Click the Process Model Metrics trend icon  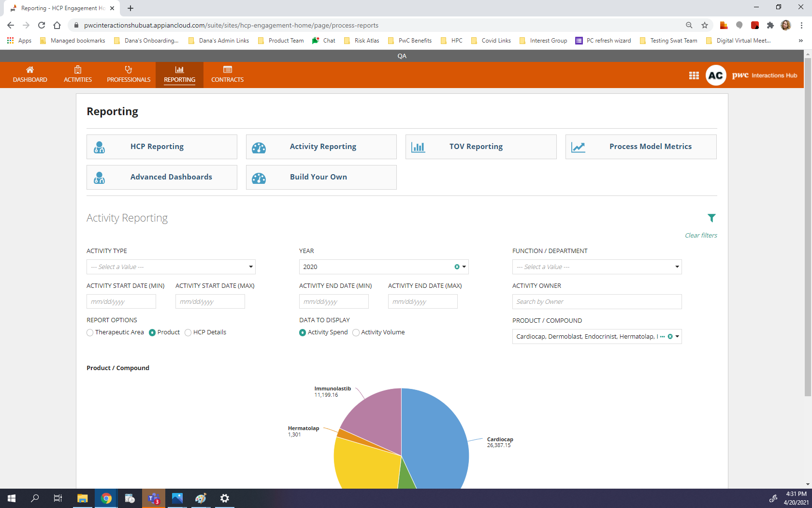click(x=579, y=147)
